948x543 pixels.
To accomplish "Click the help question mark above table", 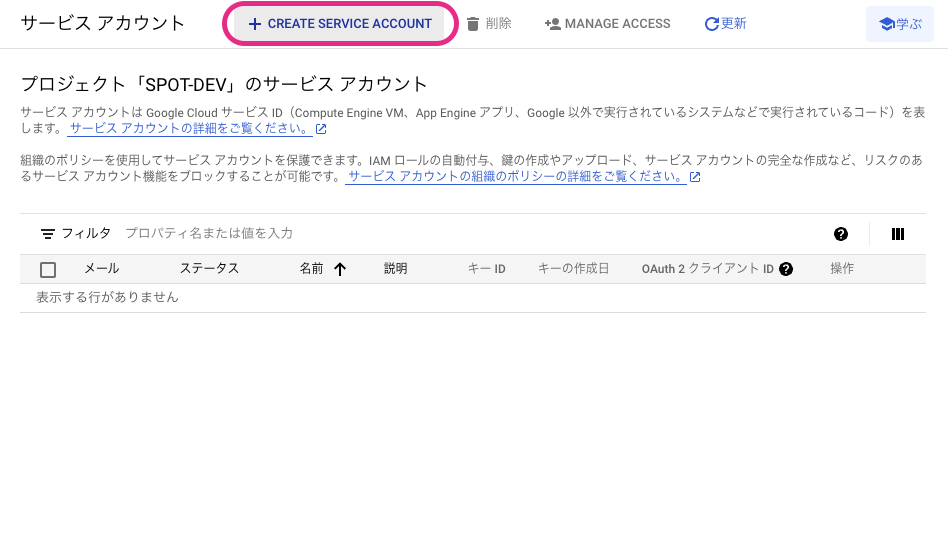I will pos(841,234).
